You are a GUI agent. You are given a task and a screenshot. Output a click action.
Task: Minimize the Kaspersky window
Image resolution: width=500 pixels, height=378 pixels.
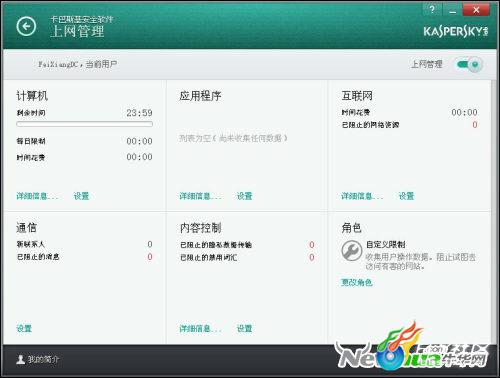[x=452, y=10]
